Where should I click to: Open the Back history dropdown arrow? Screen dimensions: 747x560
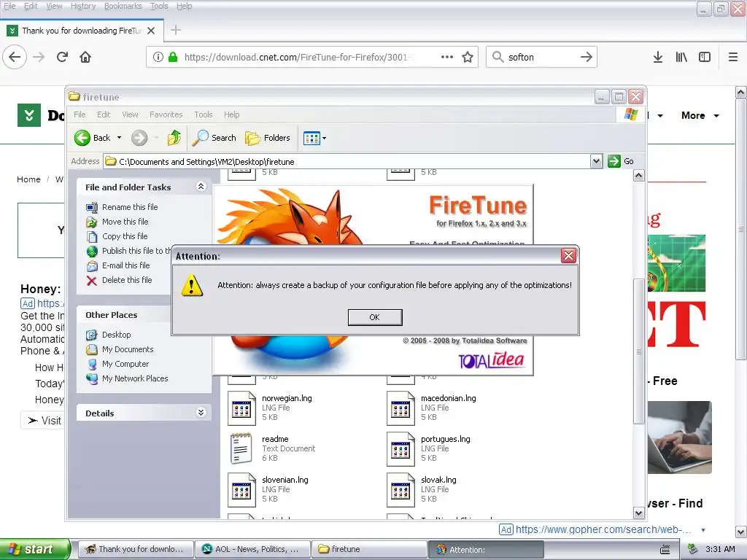(x=119, y=138)
